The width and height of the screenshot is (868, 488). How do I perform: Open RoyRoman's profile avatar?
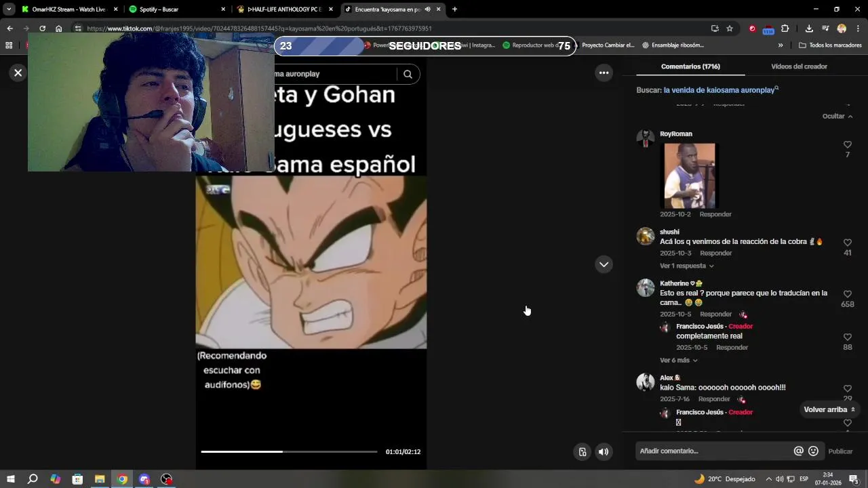click(x=645, y=138)
